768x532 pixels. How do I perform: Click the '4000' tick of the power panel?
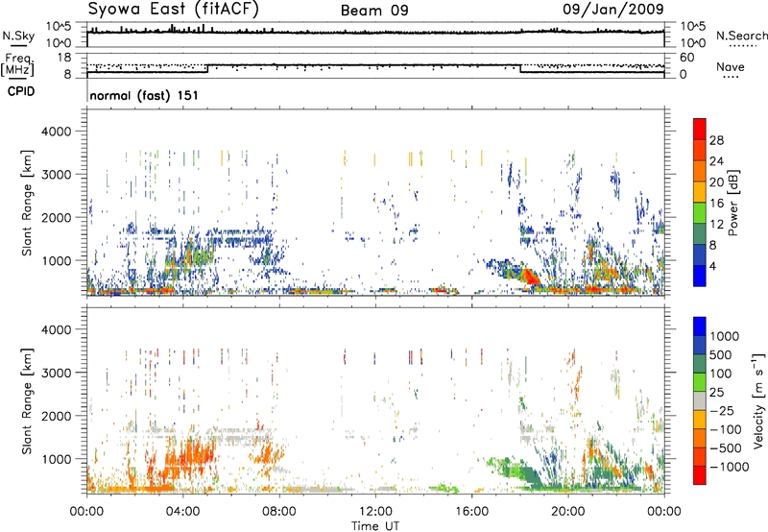click(x=56, y=132)
